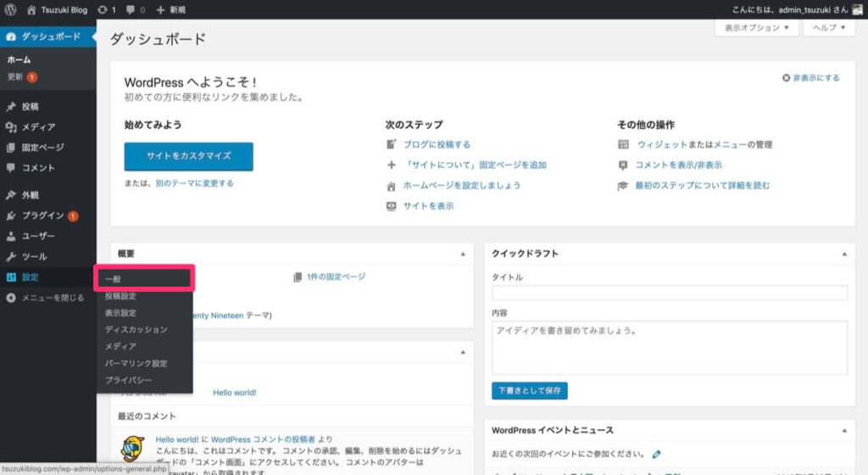The height and width of the screenshot is (475, 868).
Task: Click the プラグイン plug icon
Action: (11, 215)
